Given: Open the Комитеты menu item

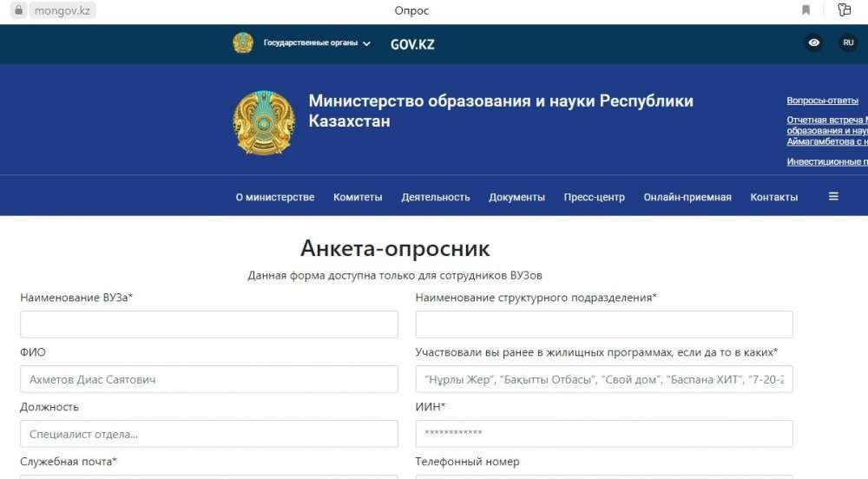Looking at the screenshot, I should (x=358, y=197).
